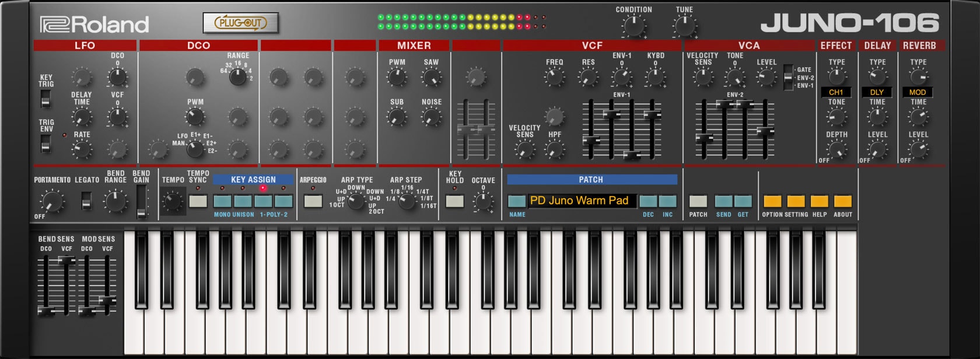Viewport: 980px width, 359px height.
Task: Open the MOD reverb type display
Action: 918,92
